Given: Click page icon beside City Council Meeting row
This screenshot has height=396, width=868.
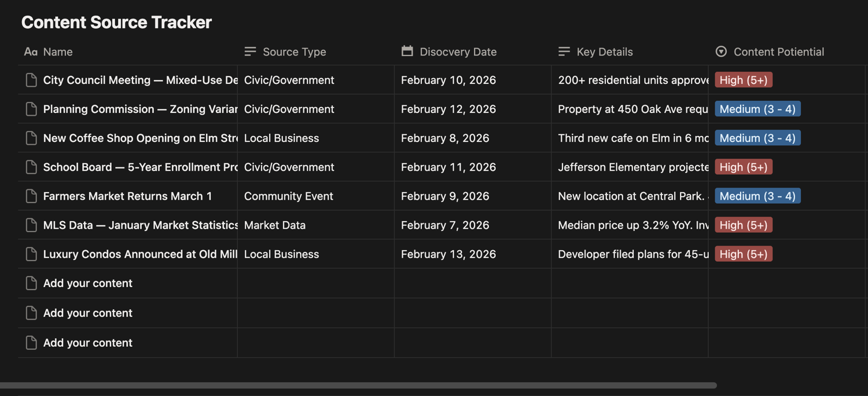Looking at the screenshot, I should tap(31, 80).
